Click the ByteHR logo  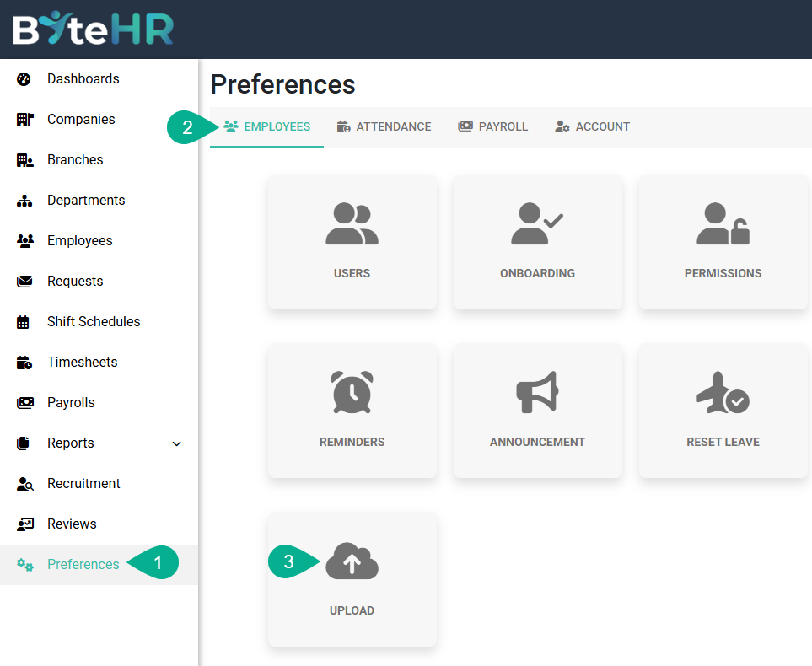tap(94, 29)
